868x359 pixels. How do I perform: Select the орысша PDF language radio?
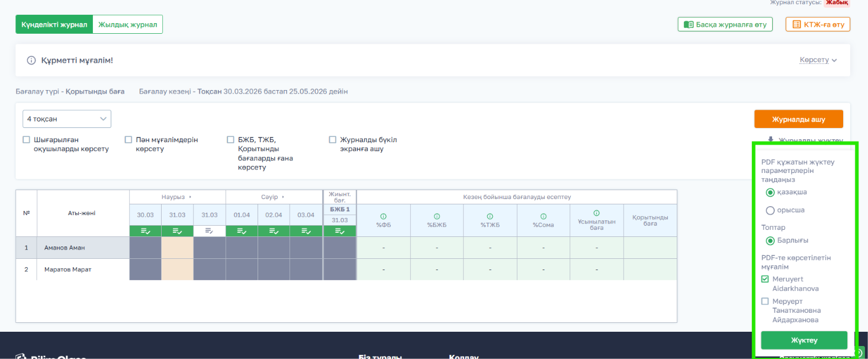pos(770,210)
